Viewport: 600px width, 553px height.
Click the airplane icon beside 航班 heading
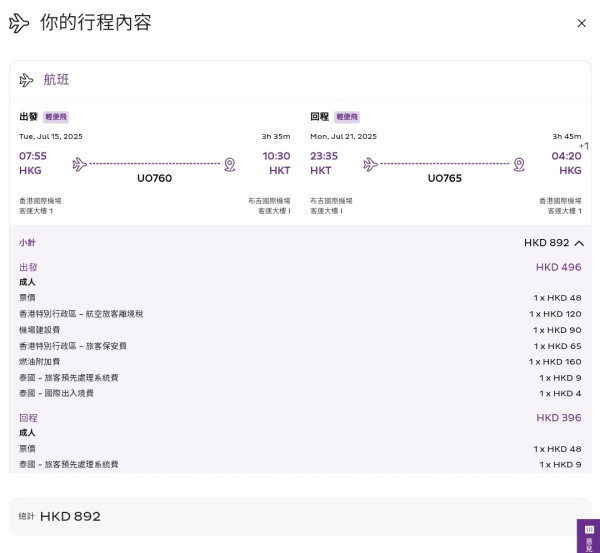[26, 80]
